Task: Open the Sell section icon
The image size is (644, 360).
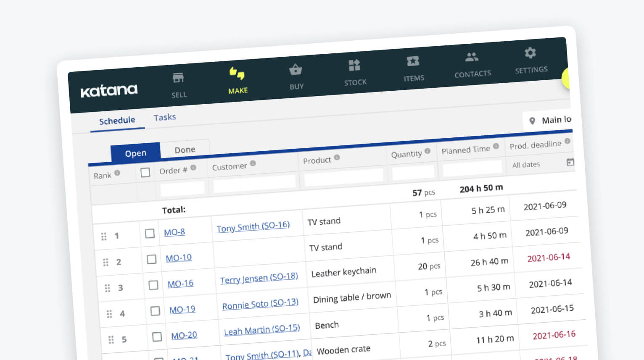Action: [178, 78]
